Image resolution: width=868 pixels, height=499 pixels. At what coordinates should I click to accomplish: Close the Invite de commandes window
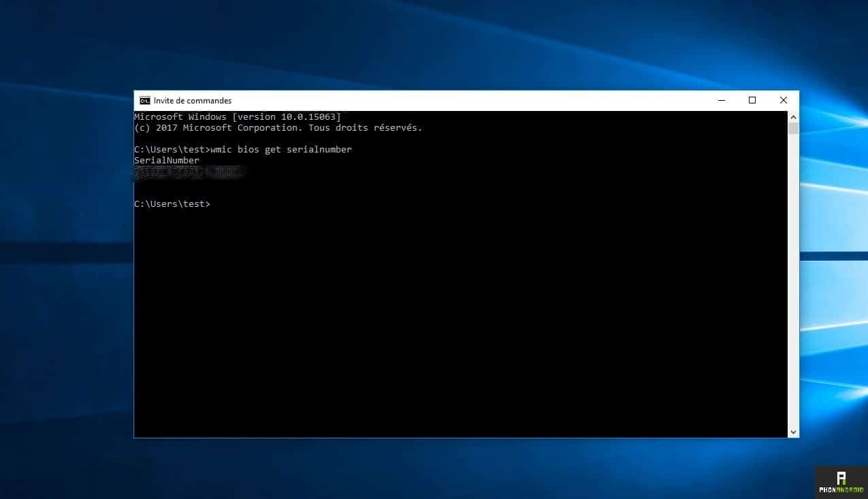(x=783, y=101)
